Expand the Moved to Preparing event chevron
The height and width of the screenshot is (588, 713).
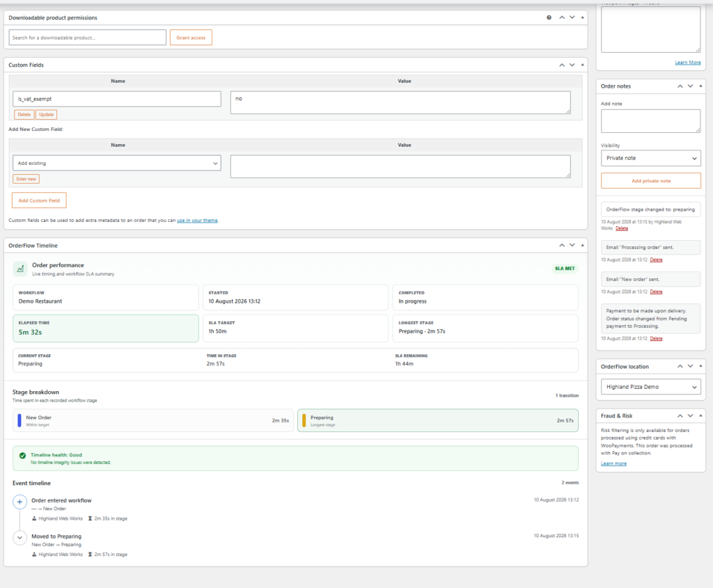coord(19,538)
